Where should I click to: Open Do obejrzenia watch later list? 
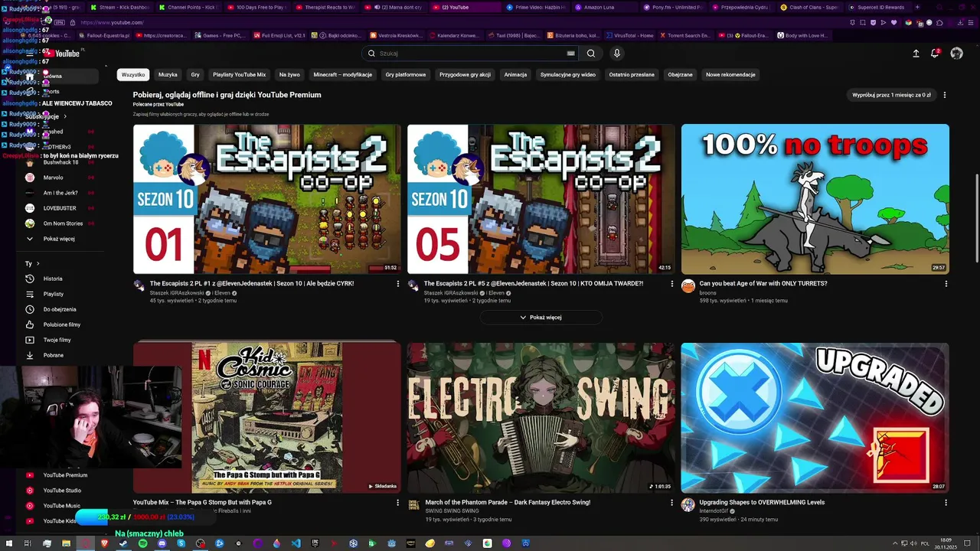point(59,309)
